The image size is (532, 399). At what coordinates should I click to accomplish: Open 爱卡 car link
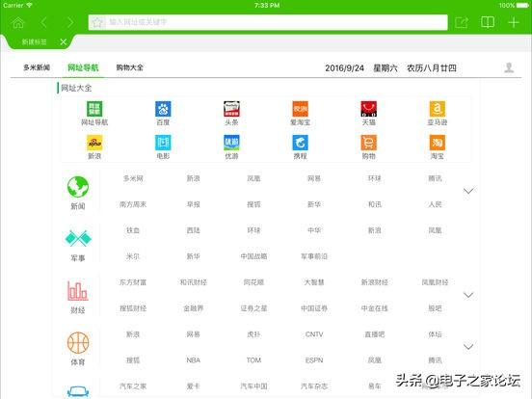coord(194,386)
